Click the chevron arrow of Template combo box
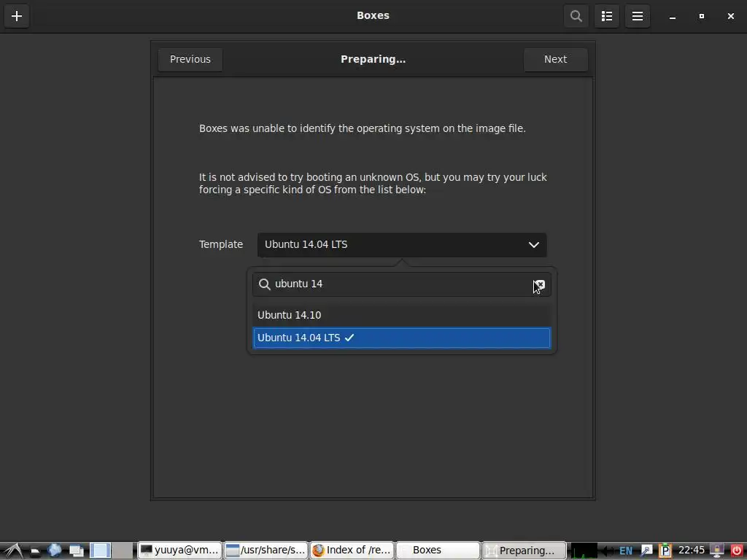 pos(533,245)
